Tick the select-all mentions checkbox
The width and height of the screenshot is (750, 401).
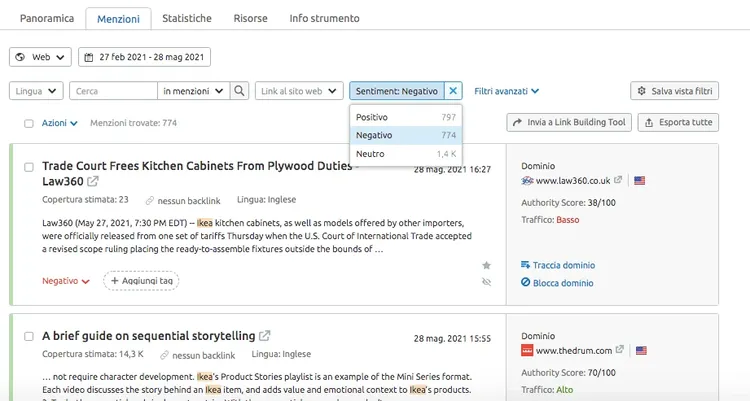(29, 123)
